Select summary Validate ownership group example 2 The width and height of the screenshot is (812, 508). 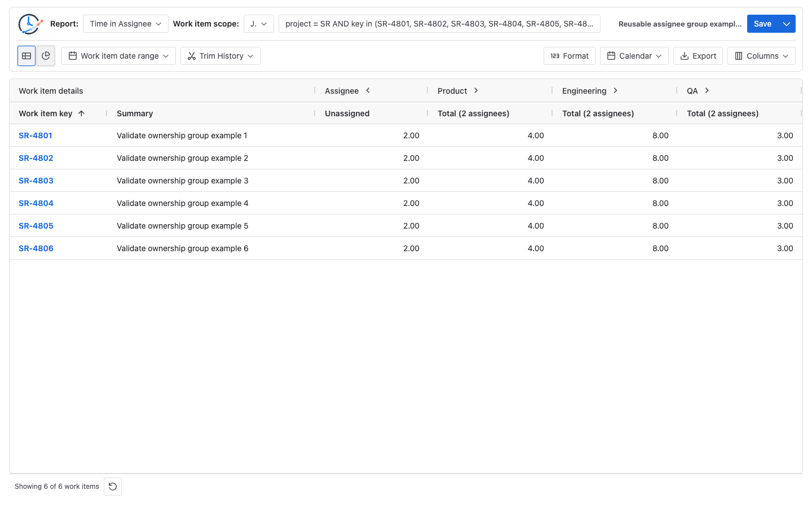click(183, 158)
